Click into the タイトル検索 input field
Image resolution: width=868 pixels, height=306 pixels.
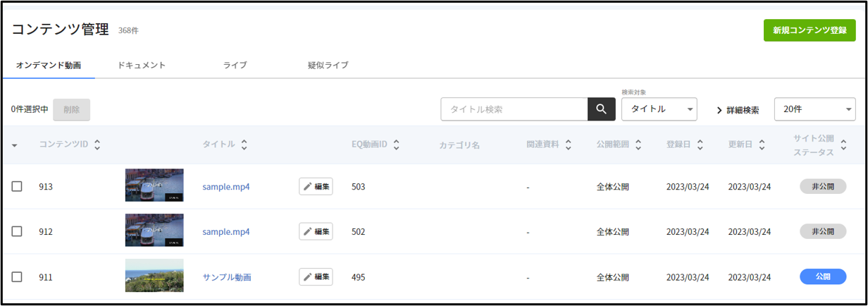tap(514, 109)
